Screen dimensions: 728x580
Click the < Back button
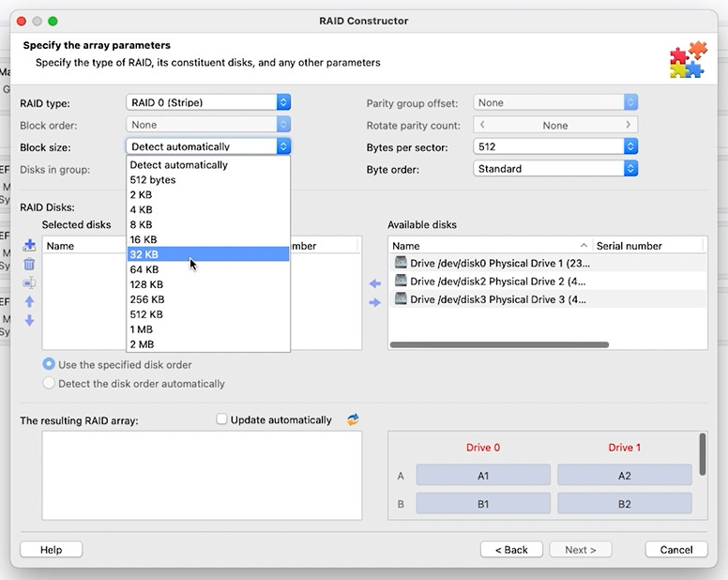[x=511, y=550]
